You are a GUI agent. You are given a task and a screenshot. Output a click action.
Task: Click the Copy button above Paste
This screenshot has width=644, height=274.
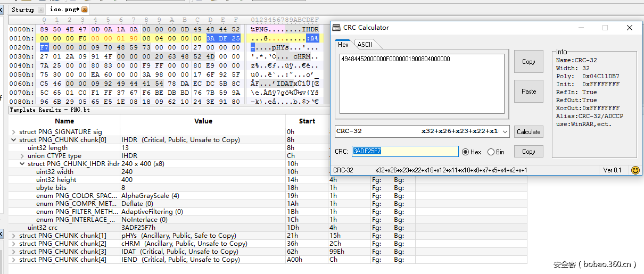pyautogui.click(x=529, y=62)
